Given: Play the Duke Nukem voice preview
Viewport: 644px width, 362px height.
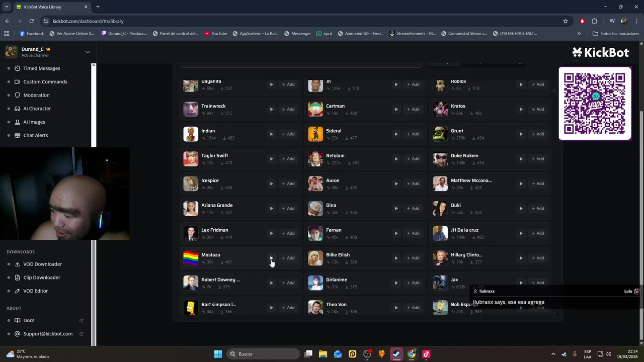Looking at the screenshot, I should pos(521,159).
